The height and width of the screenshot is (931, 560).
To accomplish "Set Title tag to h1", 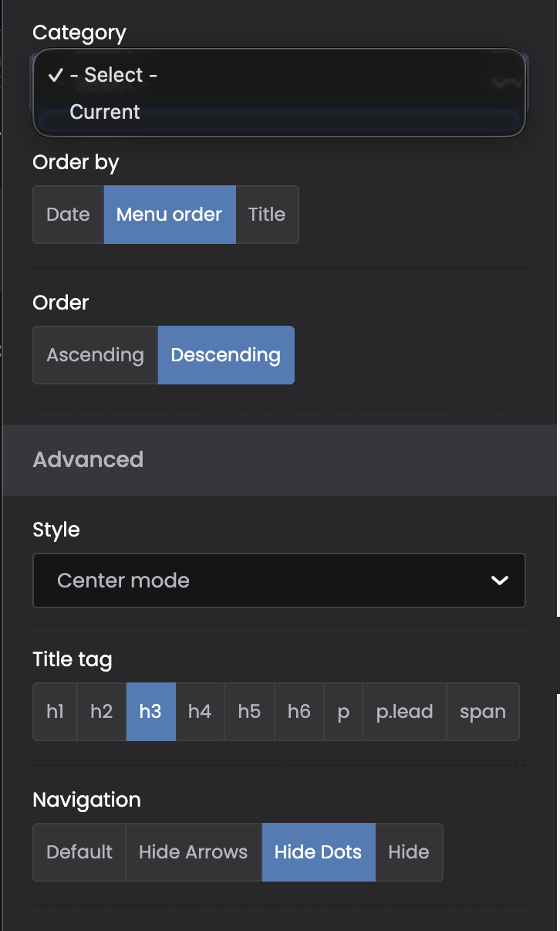I will click(55, 712).
